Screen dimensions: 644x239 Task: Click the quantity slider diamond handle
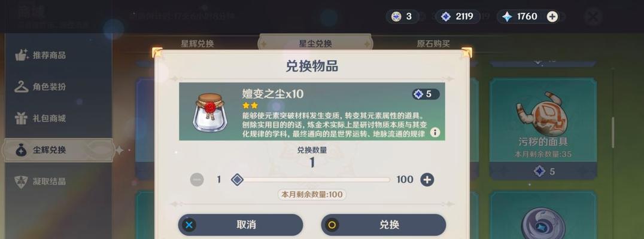[237, 180]
